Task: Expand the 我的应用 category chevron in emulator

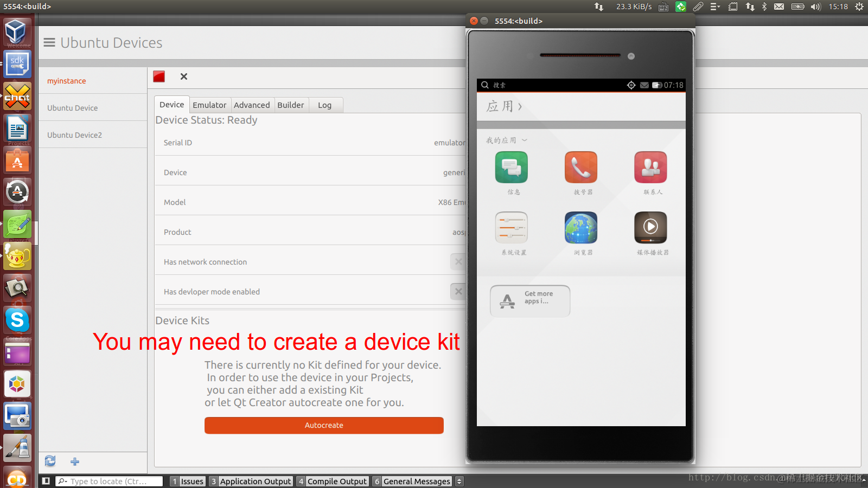Action: pyautogui.click(x=524, y=140)
